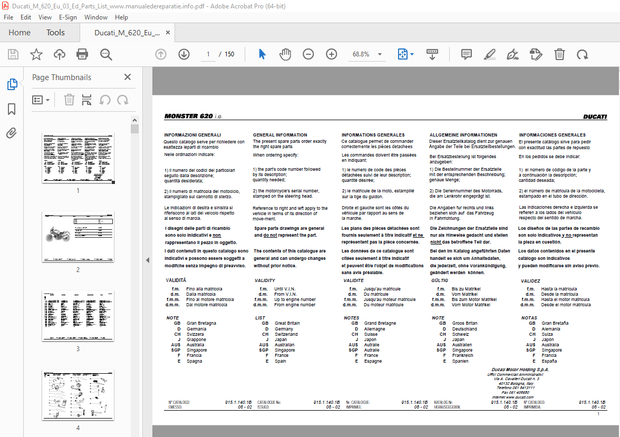The image size is (620, 437).
Task: Select page 3 thumbnail
Action: click(78, 316)
